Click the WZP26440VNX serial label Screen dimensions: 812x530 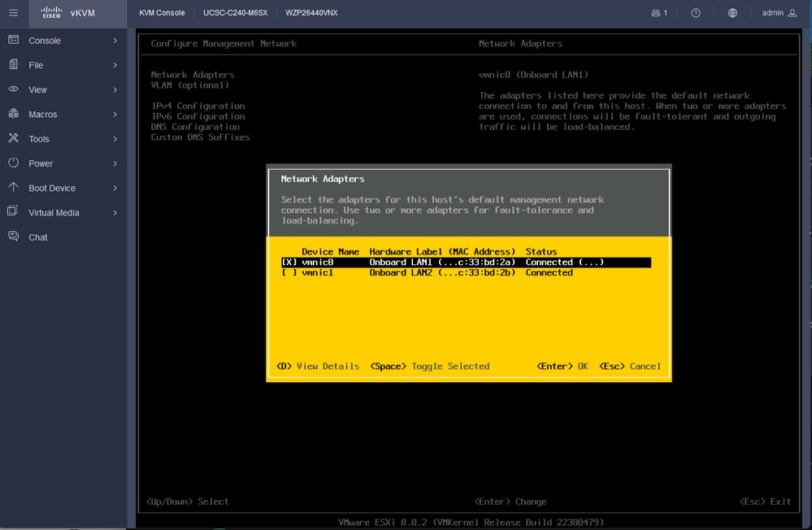(x=311, y=13)
